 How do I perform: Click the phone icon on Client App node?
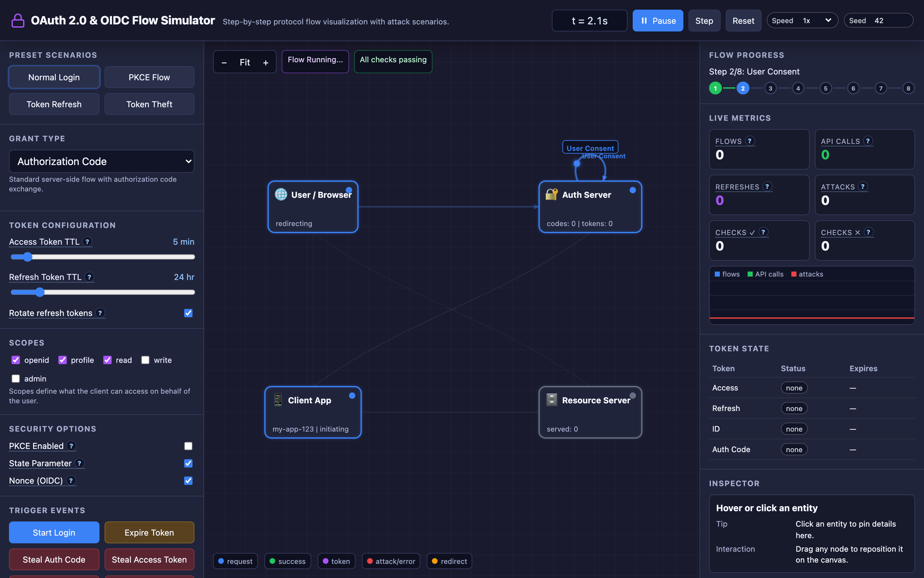(x=278, y=400)
